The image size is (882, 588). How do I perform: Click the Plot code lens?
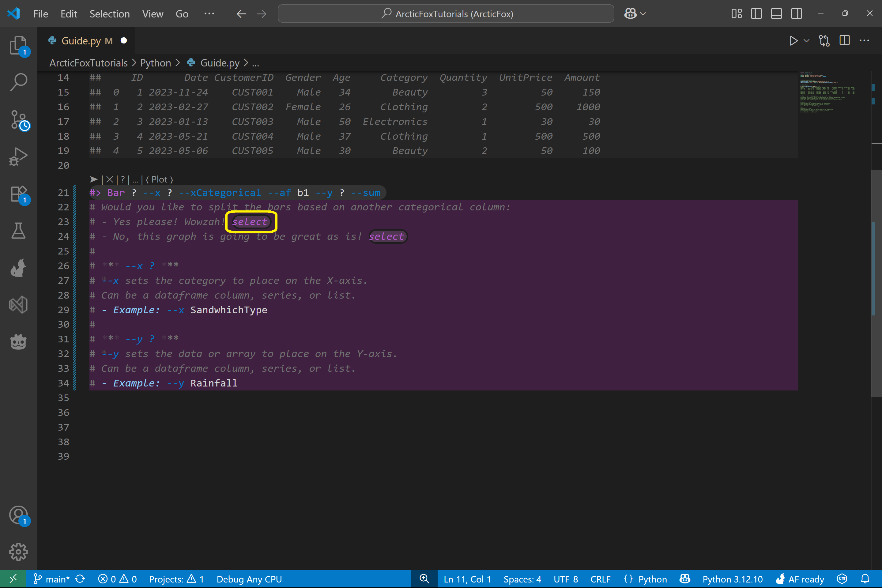(159, 180)
